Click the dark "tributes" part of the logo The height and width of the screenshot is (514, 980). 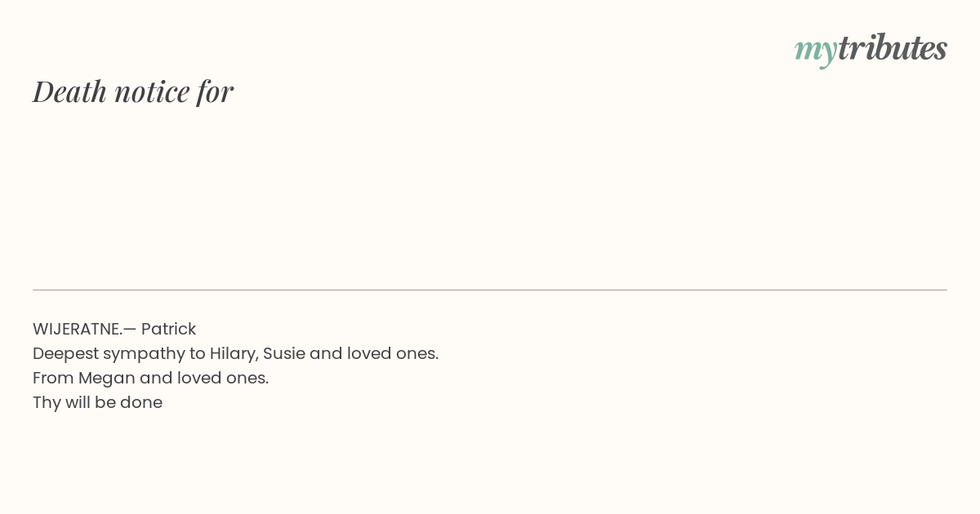click(x=892, y=47)
